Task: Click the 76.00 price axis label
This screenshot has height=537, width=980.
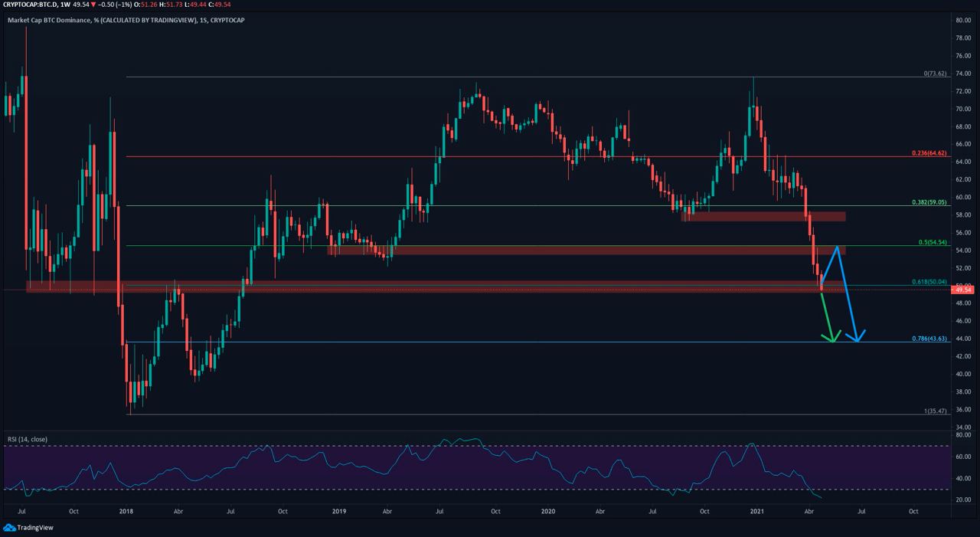Action: pyautogui.click(x=962, y=56)
